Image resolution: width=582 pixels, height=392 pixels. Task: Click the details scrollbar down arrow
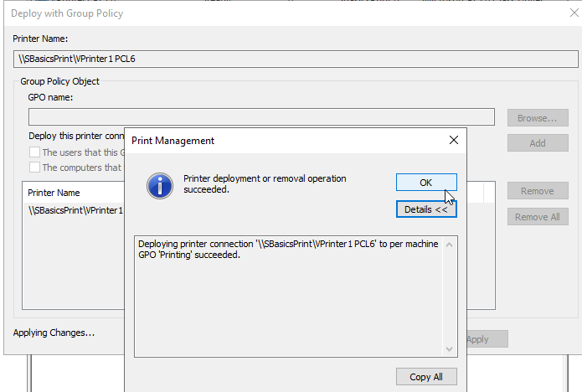coord(449,349)
